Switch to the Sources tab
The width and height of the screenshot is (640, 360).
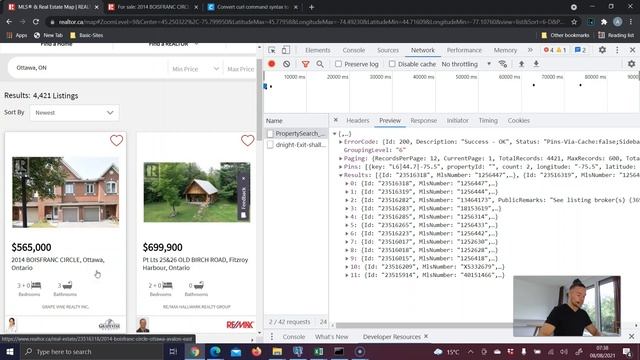388,50
